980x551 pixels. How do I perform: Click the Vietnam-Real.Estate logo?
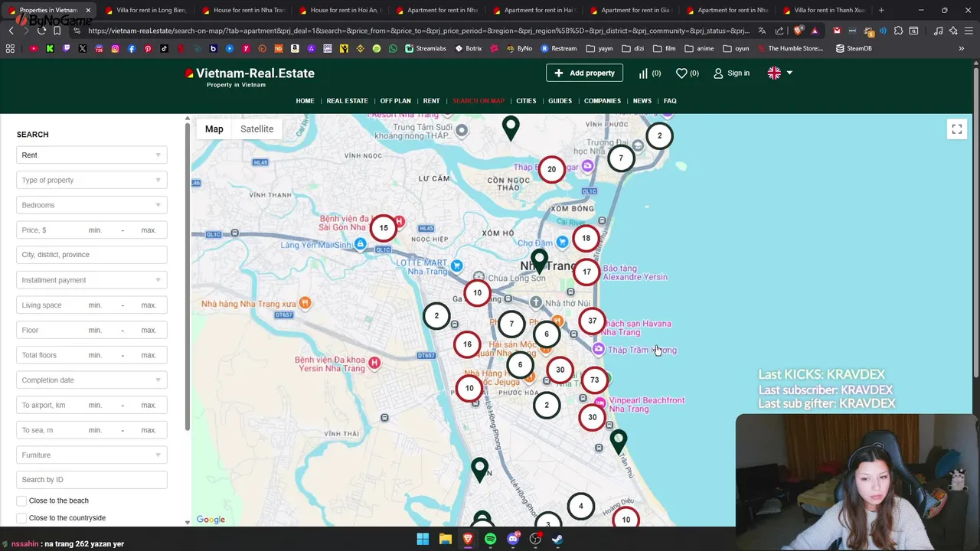250,77
